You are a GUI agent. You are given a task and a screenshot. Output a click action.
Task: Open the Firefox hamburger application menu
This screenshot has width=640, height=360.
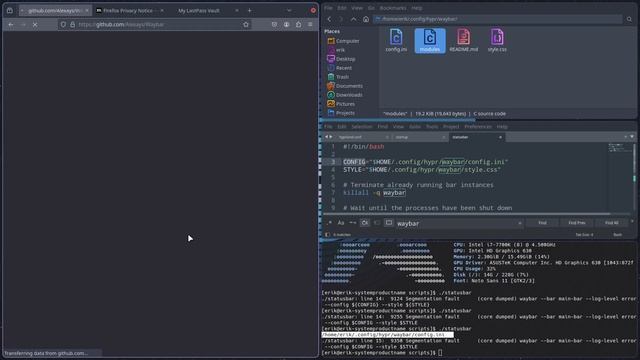tap(310, 24)
